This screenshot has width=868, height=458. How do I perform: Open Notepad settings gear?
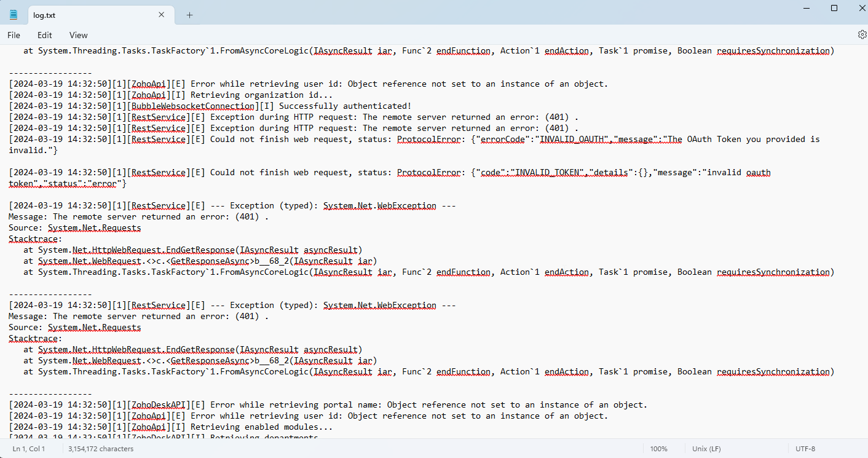[861, 35]
